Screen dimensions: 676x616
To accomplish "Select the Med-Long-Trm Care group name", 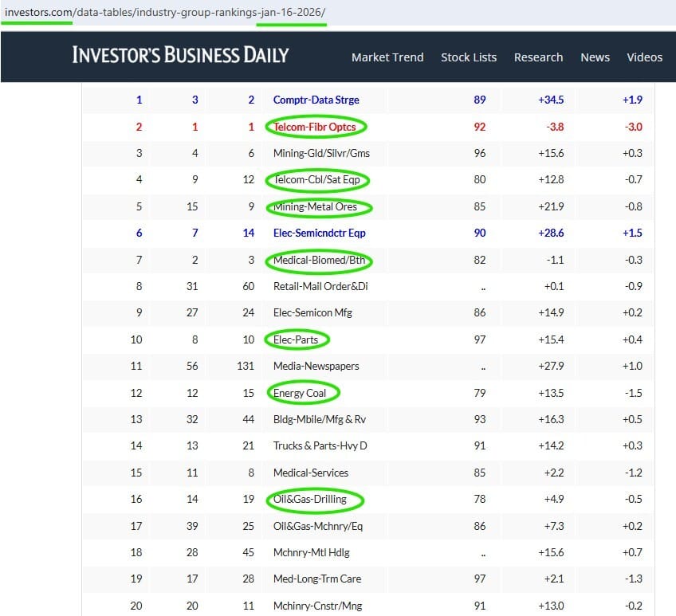I will (x=317, y=579).
